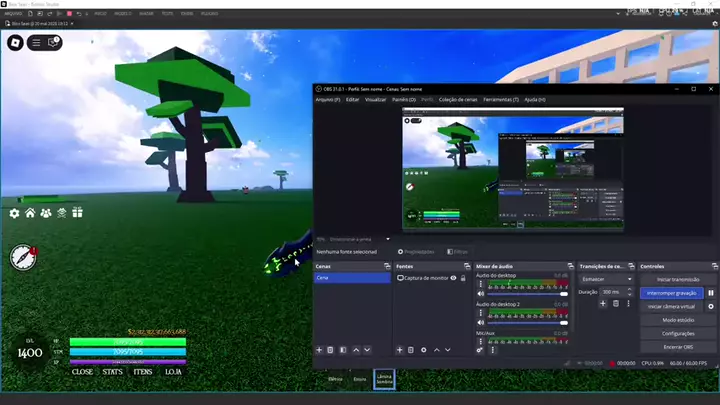Image resolution: width=720 pixels, height=405 pixels.
Task: Open the Coleção de cenas menu
Action: (458, 100)
